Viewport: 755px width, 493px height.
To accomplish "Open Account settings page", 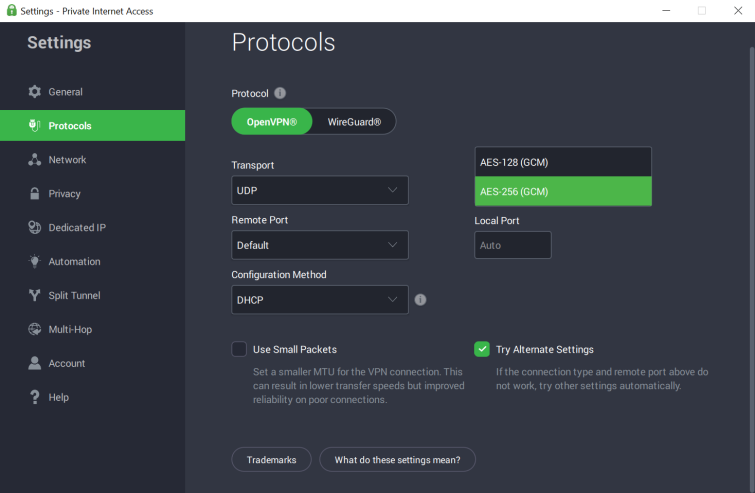I will click(92, 363).
